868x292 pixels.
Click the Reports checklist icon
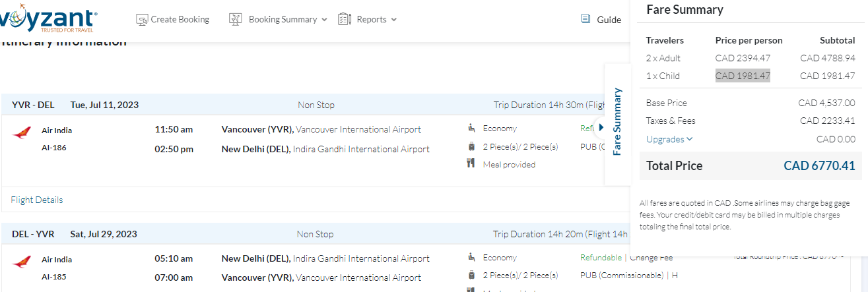pyautogui.click(x=345, y=20)
